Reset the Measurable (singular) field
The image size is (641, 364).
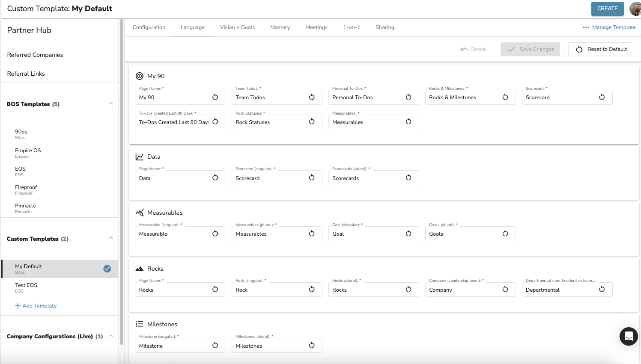click(x=215, y=234)
